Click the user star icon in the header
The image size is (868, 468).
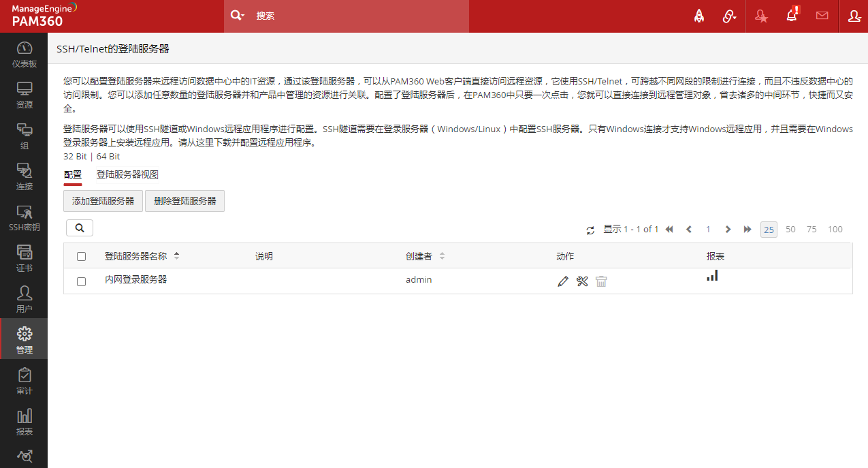tap(761, 16)
